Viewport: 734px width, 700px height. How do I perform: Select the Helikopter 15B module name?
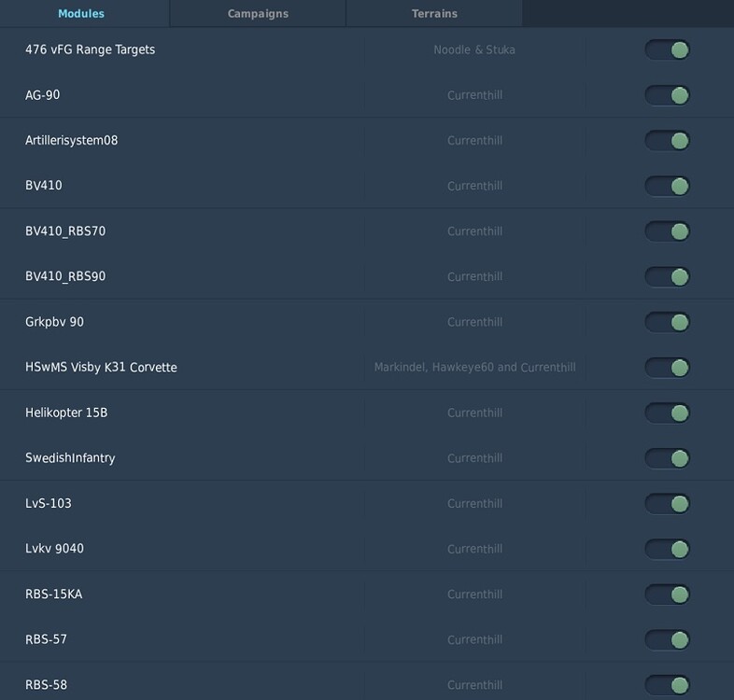pos(66,413)
